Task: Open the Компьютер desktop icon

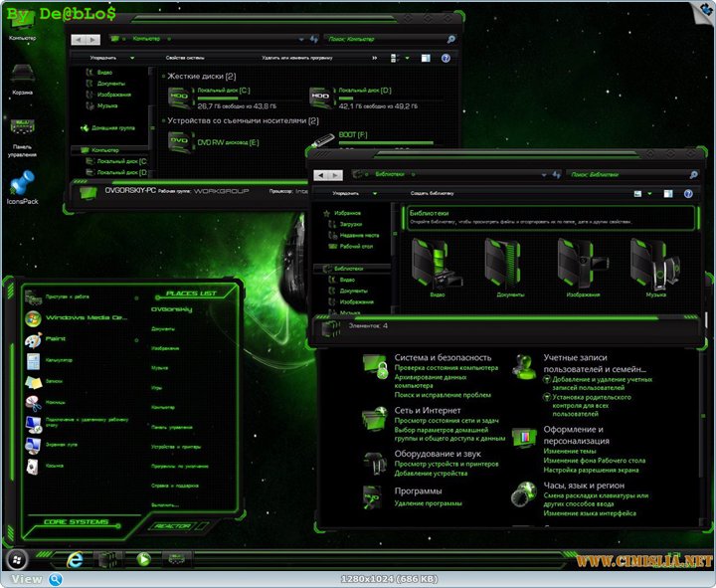Action: tap(22, 24)
